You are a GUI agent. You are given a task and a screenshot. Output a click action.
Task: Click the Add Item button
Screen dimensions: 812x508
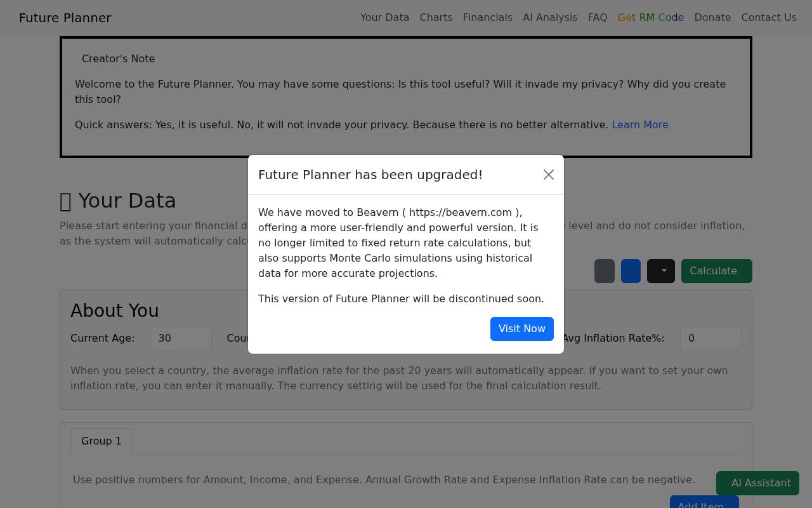coord(704,502)
